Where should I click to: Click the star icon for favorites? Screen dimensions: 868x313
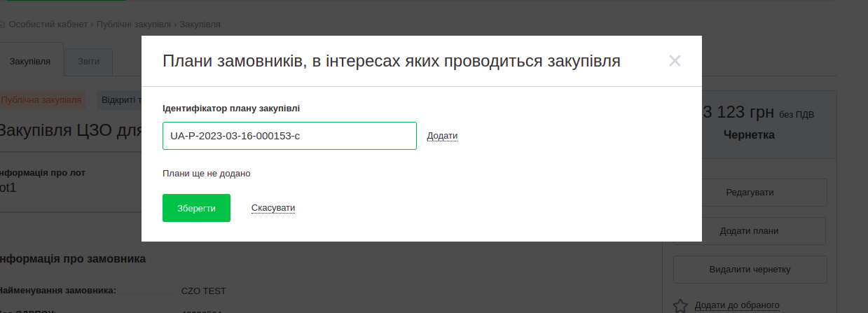coord(680,305)
